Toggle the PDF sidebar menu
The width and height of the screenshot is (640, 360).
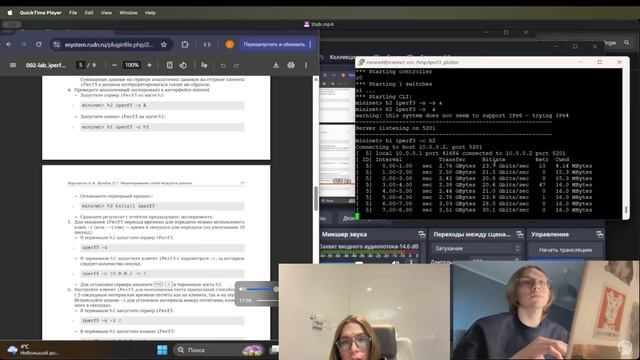tap(13, 65)
